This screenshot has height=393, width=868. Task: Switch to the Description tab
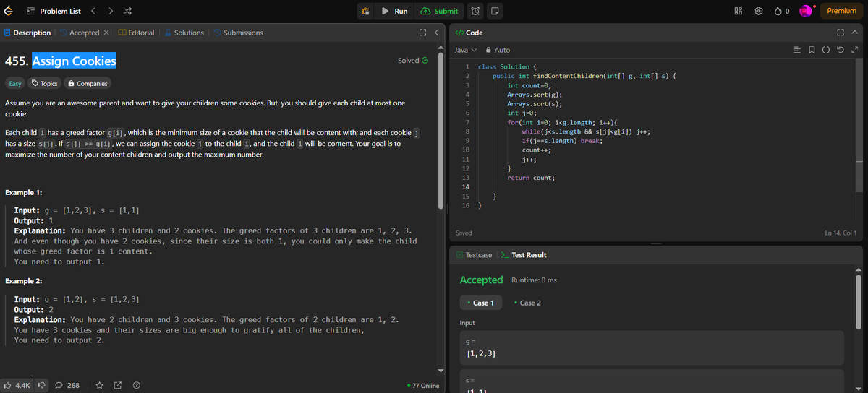click(x=27, y=33)
